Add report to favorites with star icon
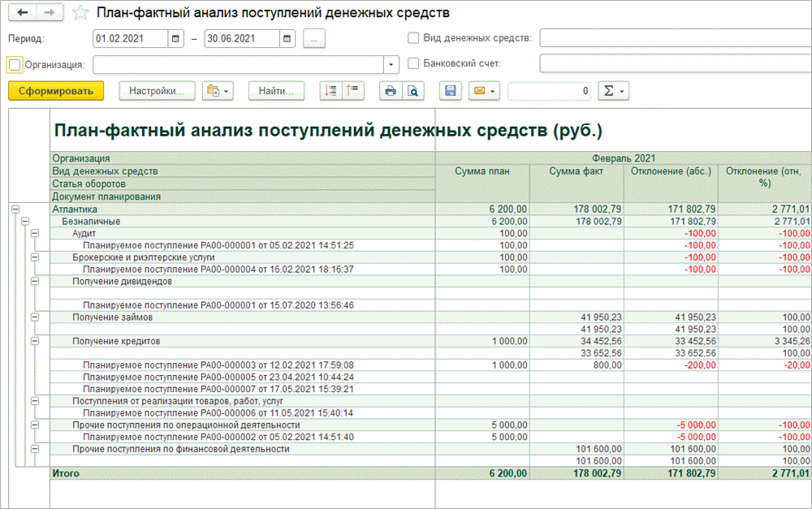Image resolution: width=812 pixels, height=509 pixels. coord(80,13)
